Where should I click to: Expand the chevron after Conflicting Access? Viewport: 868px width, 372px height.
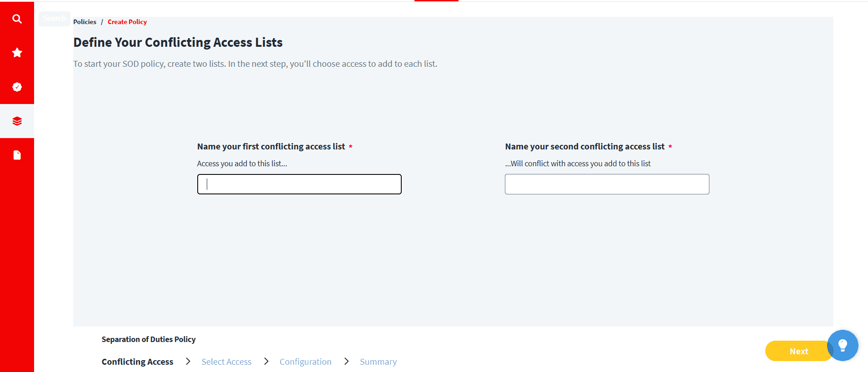click(188, 361)
